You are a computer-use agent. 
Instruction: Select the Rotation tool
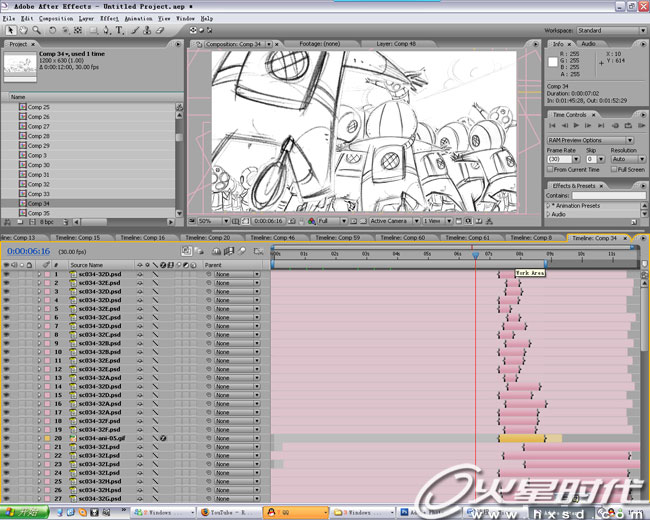click(53, 30)
